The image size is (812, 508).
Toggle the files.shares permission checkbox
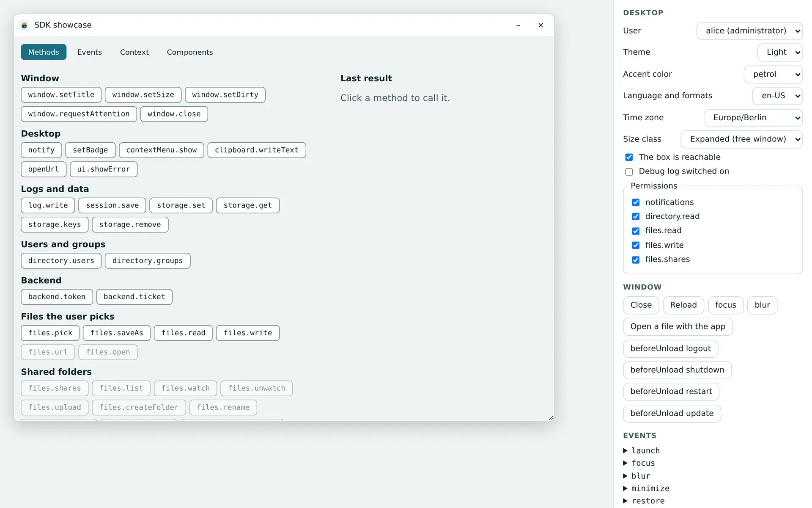(x=636, y=260)
